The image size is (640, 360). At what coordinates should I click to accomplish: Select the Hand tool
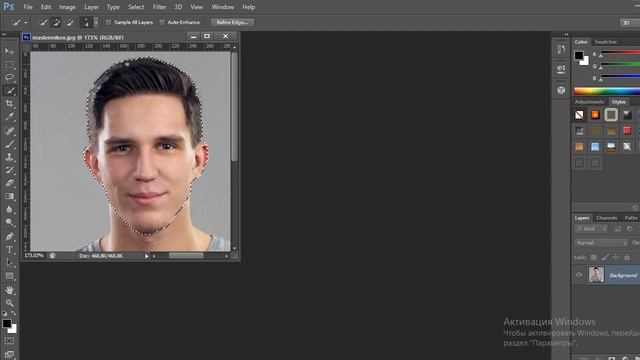click(9, 290)
